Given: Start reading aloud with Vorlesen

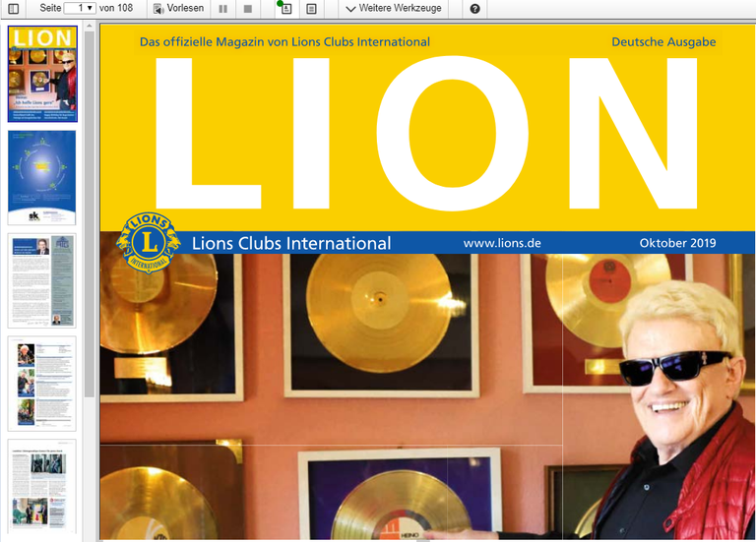Looking at the screenshot, I should click(x=178, y=8).
